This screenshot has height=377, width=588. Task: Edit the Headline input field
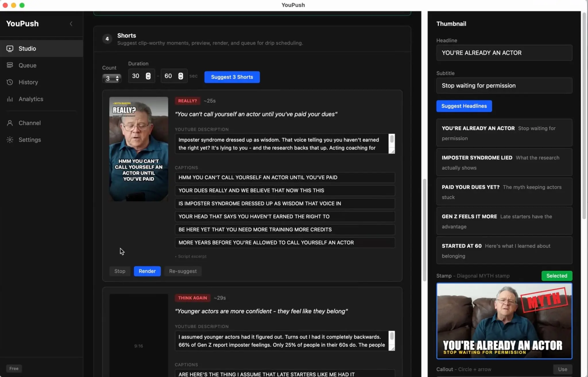pos(504,53)
